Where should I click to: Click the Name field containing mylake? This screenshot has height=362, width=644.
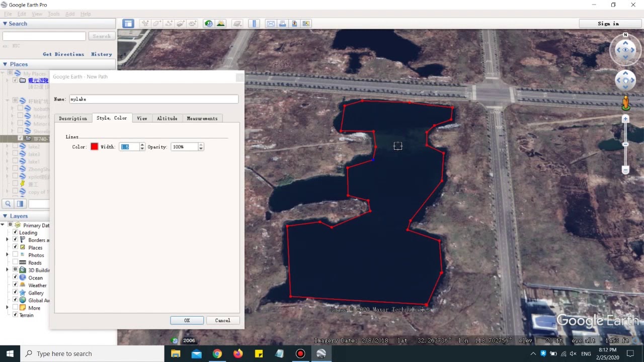[153, 99]
